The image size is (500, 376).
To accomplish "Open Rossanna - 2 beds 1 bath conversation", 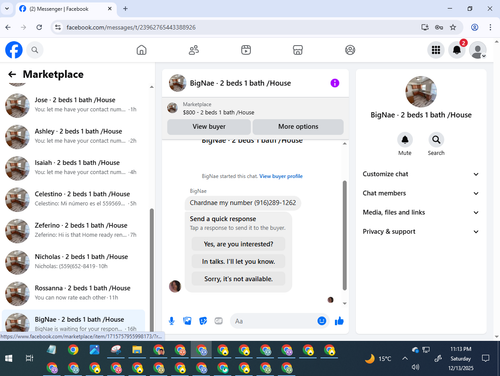I will 73,293.
